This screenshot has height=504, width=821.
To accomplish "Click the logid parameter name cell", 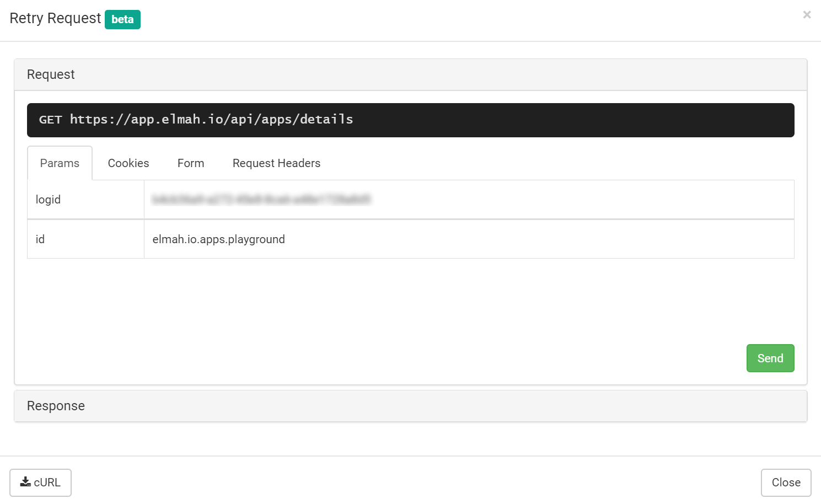I will coord(48,200).
